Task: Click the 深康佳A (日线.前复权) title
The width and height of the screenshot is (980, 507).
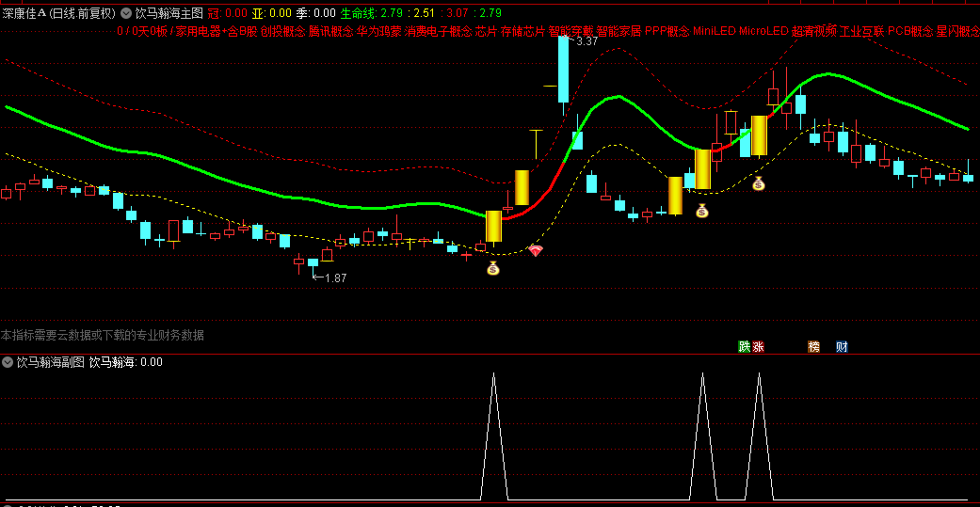Action: coord(59,13)
